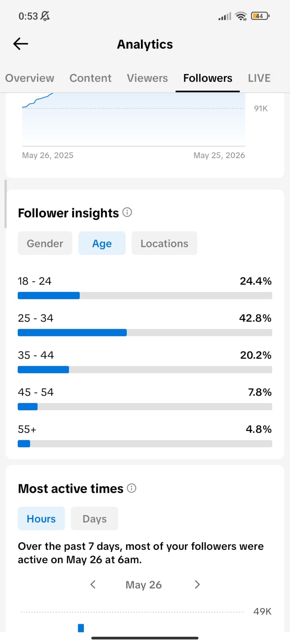Image resolution: width=290 pixels, height=644 pixels.
Task: Tap the Wi-Fi status icon
Action: (241, 16)
